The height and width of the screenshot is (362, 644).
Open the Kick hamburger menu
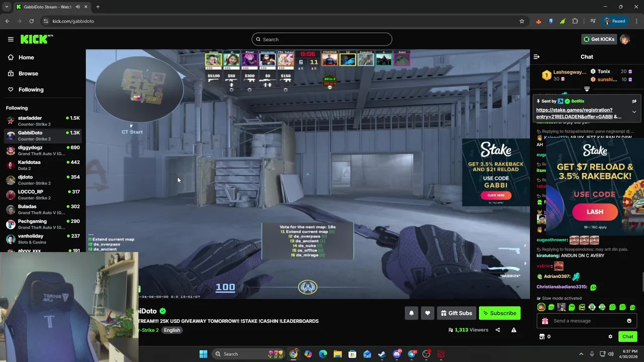[11, 39]
